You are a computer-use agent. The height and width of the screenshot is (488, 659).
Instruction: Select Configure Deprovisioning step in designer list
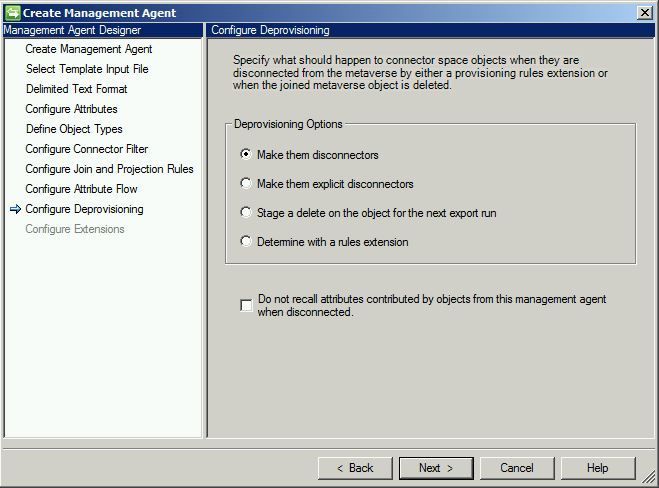[84, 209]
